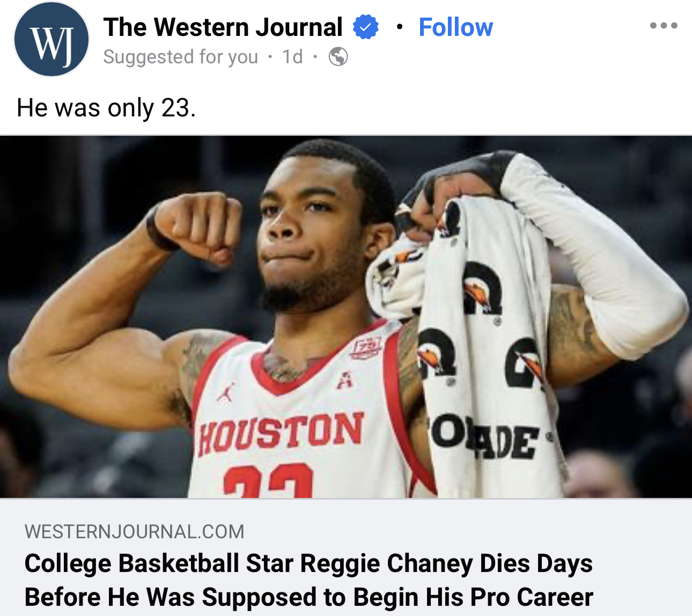Click the Jordan logo on the jersey

point(226,393)
